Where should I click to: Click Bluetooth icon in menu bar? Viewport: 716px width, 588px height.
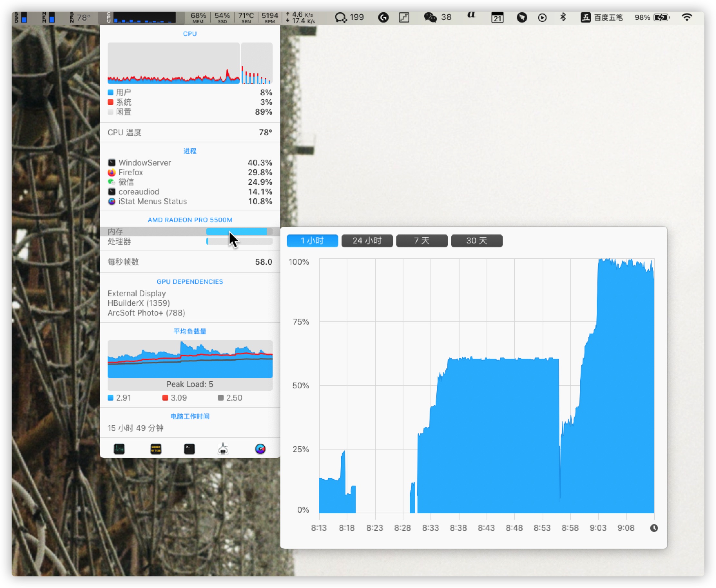point(563,17)
